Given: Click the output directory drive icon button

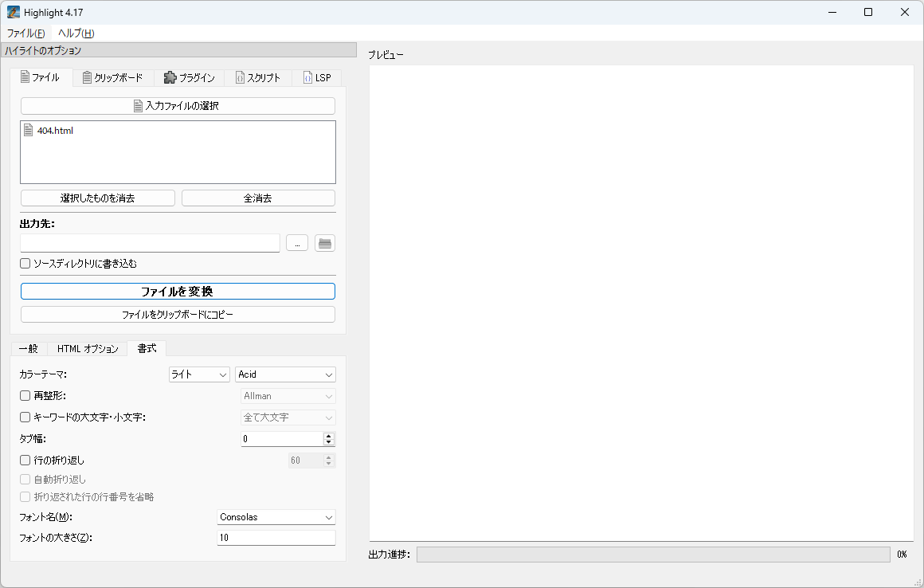Looking at the screenshot, I should pos(325,244).
